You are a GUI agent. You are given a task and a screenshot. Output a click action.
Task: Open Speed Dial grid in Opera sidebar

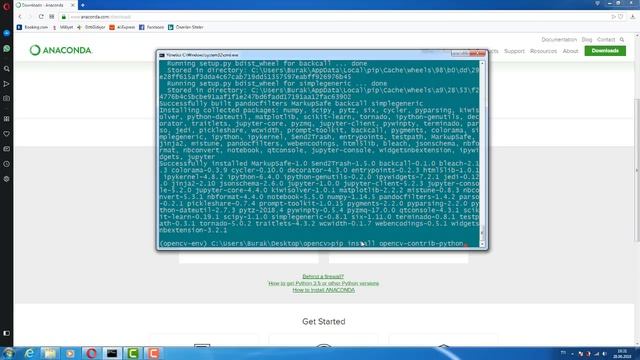click(7, 119)
